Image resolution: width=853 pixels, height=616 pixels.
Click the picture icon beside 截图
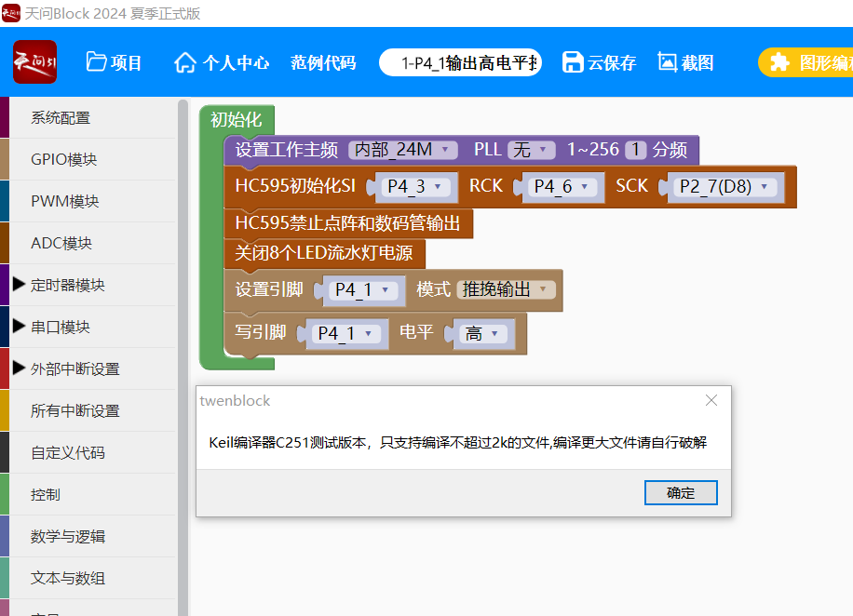point(667,62)
